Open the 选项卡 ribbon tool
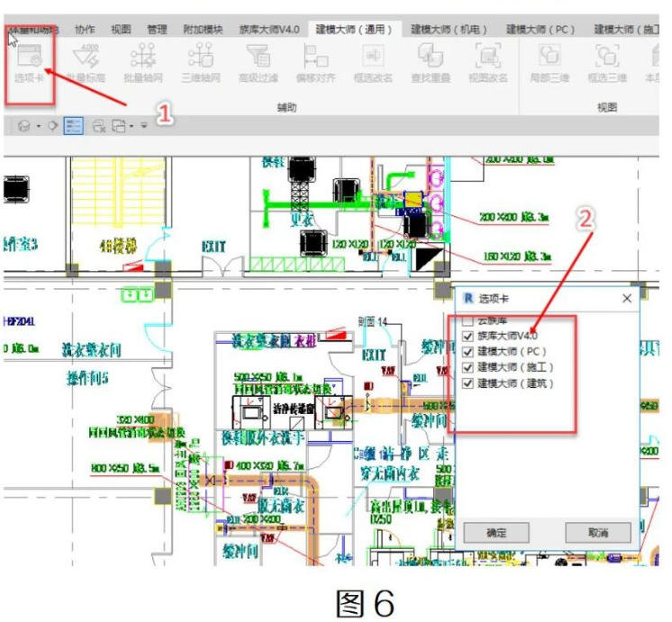This screenshot has height=622, width=672. tap(29, 63)
